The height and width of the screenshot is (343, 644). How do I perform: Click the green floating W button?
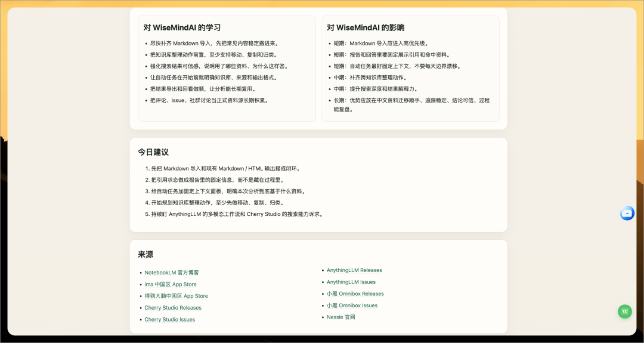click(625, 311)
